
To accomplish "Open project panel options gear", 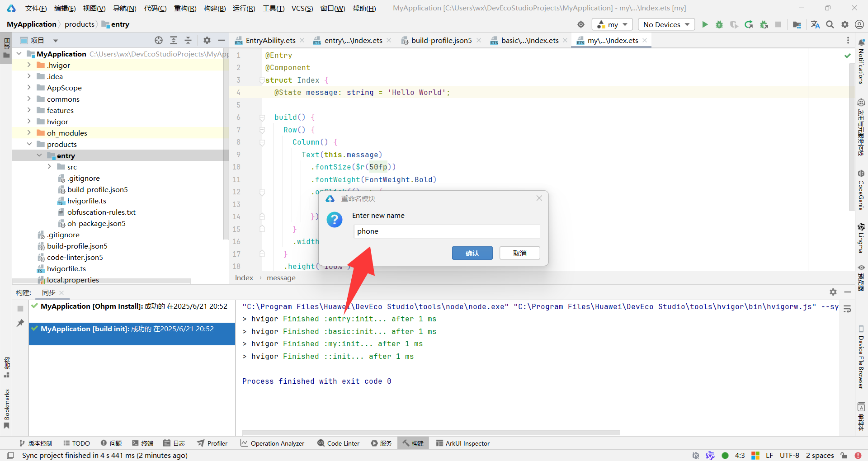I will (207, 40).
